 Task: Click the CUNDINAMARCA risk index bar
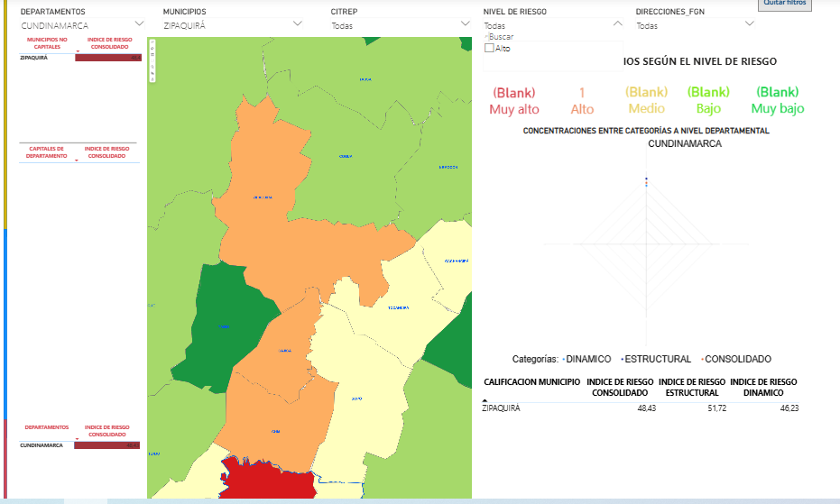[x=107, y=445]
